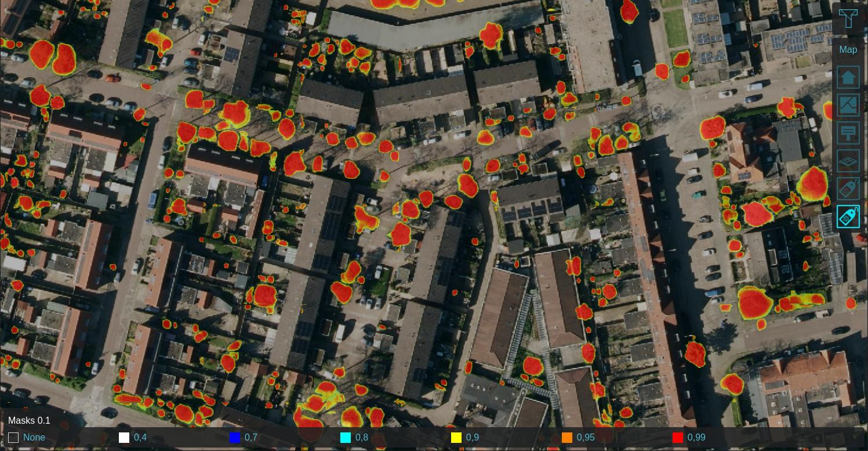Screen dimensions: 868x451
Task: Click the 0,8 legend label text
Action: pos(361,438)
